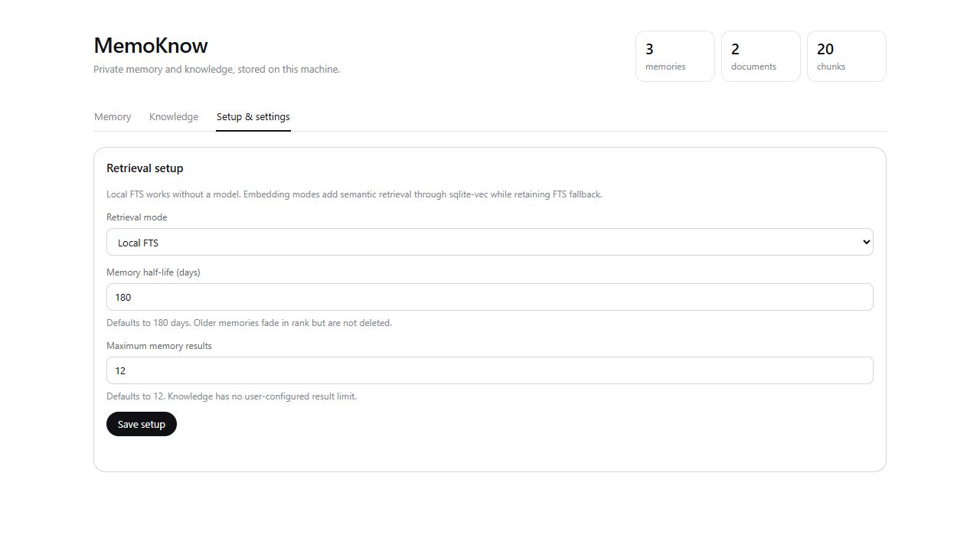Click the 'Local FTS works without a model' description
Screen dimensions: 980x551
[x=354, y=194]
